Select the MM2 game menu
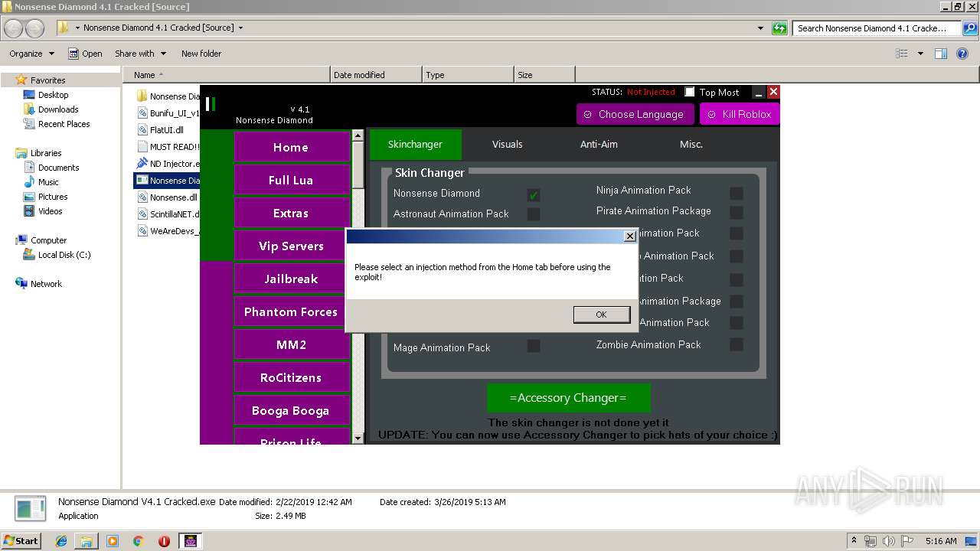980x551 pixels. coord(291,344)
